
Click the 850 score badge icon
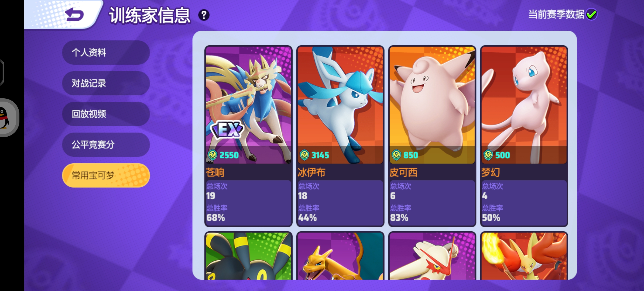coord(396,155)
